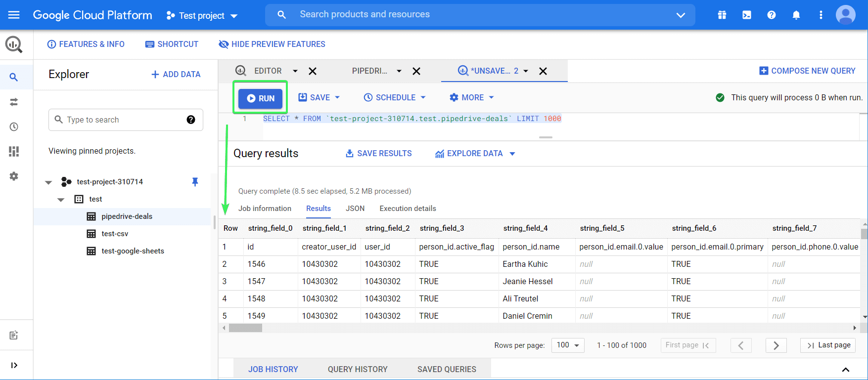Click ADD DATA in Explorer
The image size is (868, 380).
(x=176, y=75)
